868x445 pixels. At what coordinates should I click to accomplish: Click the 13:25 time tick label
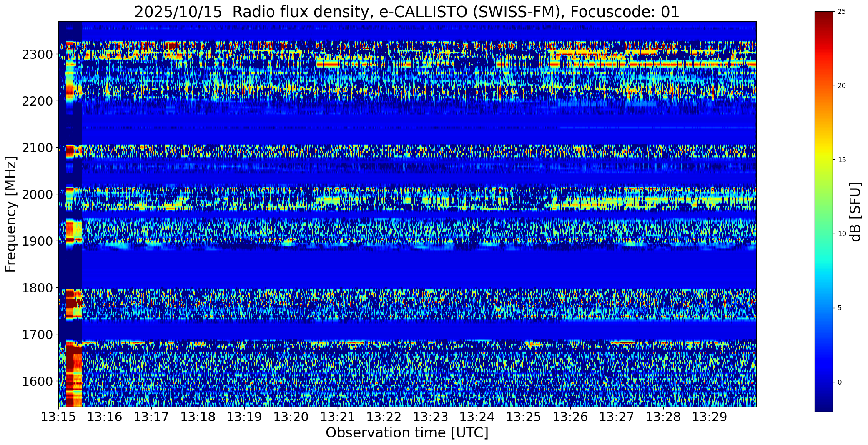[524, 417]
